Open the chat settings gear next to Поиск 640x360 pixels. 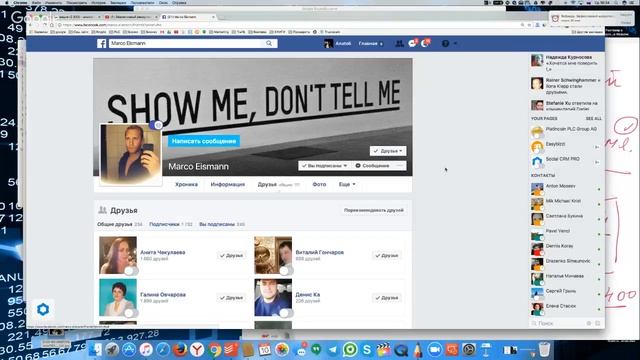589,323
